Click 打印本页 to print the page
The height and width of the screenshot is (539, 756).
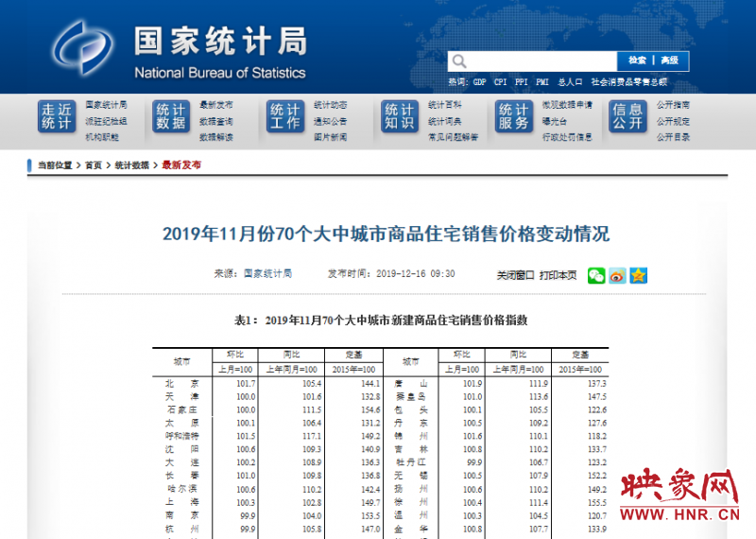click(x=558, y=275)
